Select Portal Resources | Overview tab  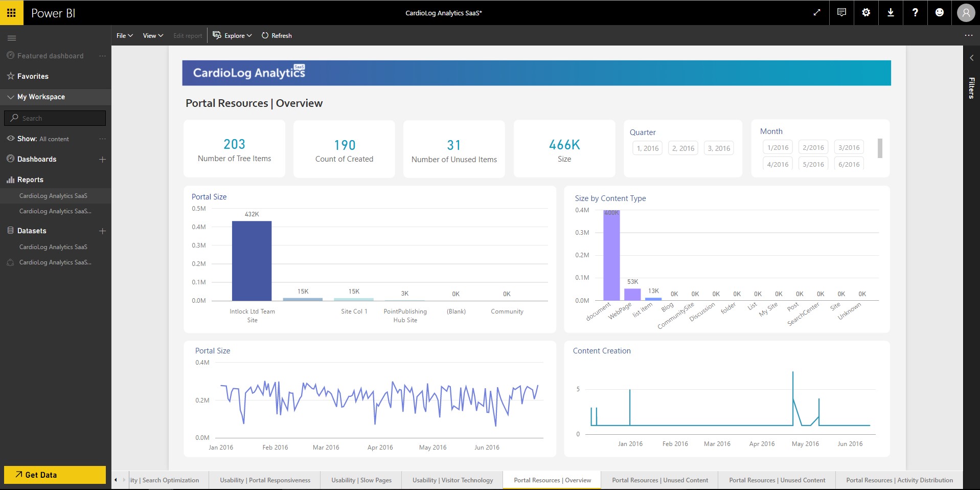coord(552,480)
